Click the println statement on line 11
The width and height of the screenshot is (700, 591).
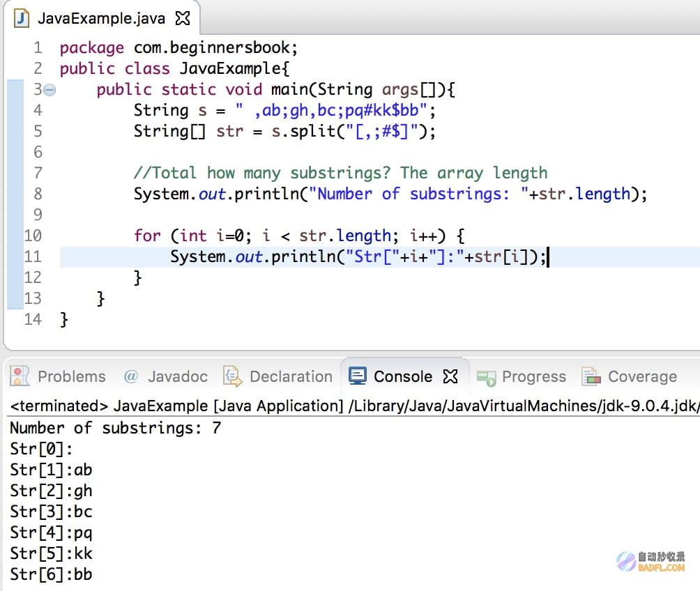point(358,256)
